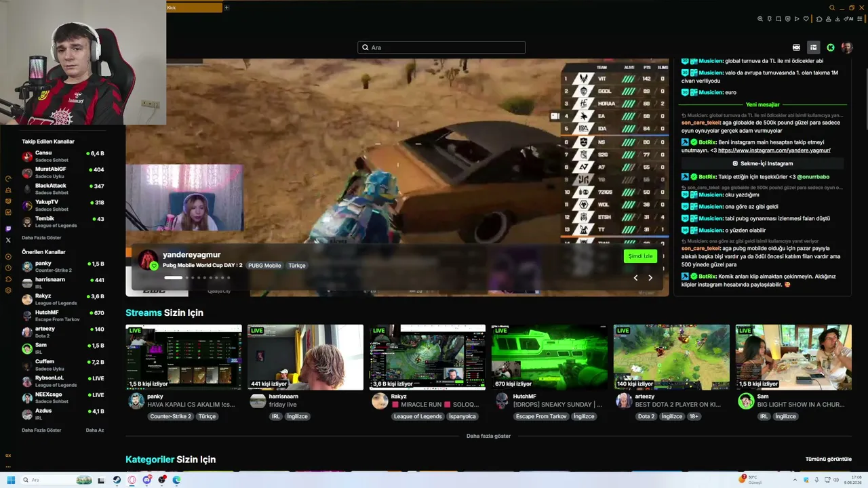Screen dimensions: 868x488
Task: Click the GX icon at sidebar bottom
Action: pos(8,455)
